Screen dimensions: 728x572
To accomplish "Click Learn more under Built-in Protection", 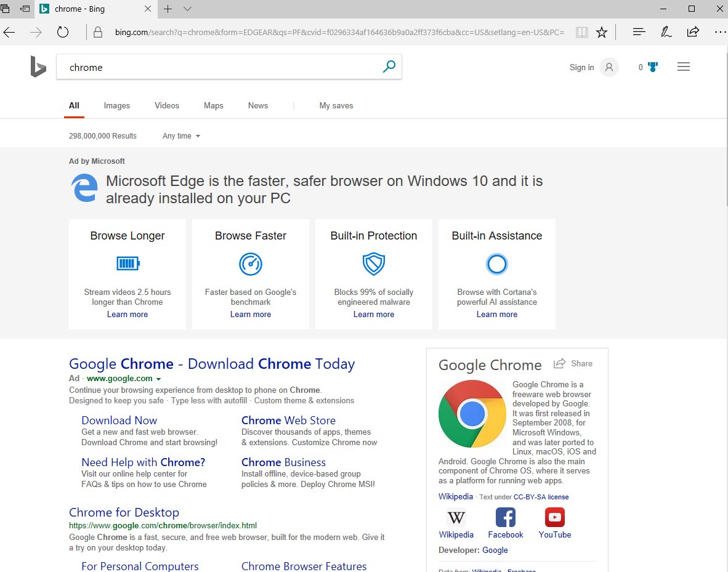I will pos(374,314).
